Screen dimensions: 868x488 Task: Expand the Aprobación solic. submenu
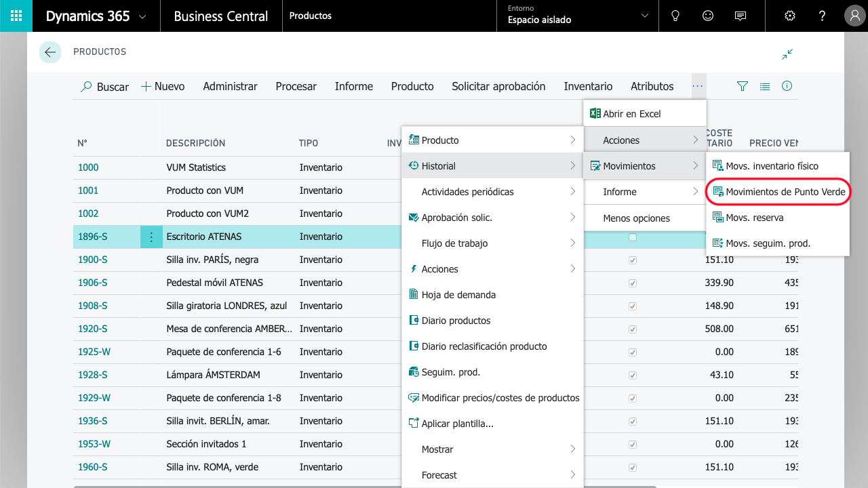coord(492,218)
